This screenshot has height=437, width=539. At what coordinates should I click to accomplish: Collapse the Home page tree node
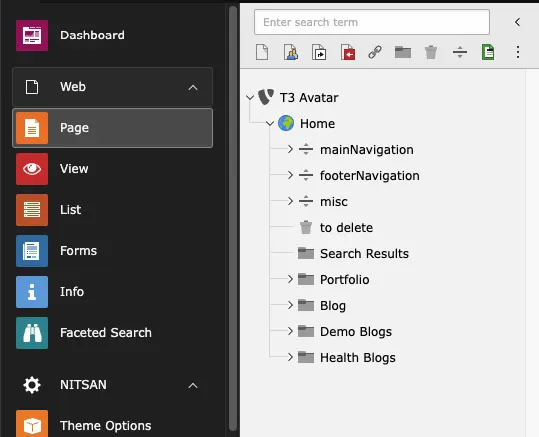click(270, 123)
